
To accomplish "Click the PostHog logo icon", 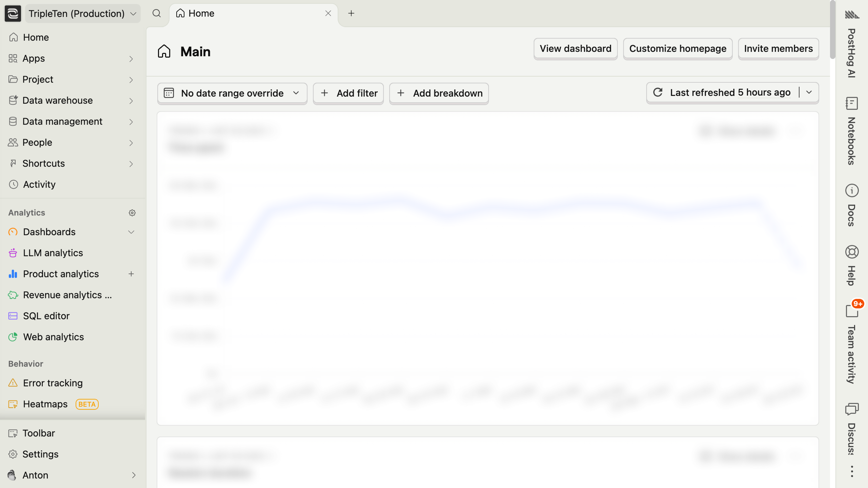I will 13,14.
